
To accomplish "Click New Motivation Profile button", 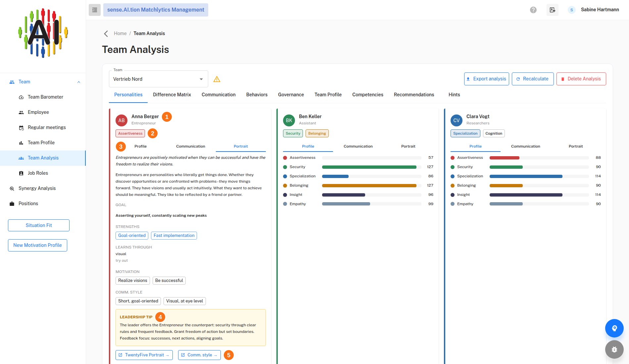I will pyautogui.click(x=37, y=245).
